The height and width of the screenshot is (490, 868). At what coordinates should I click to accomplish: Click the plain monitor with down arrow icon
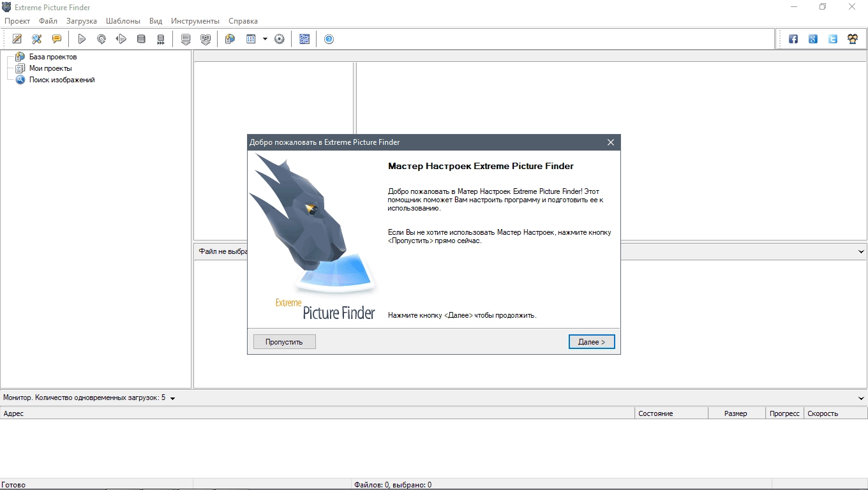tap(186, 39)
